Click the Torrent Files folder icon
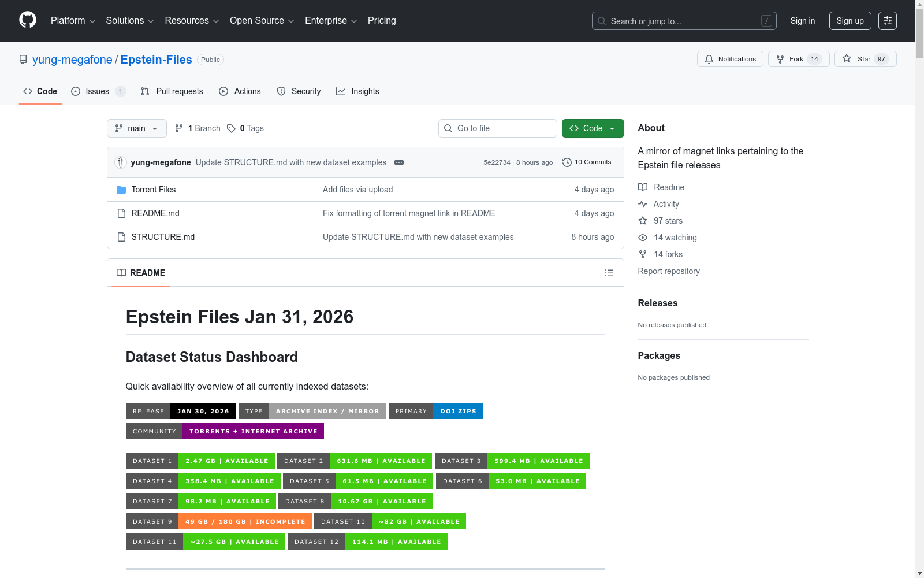The width and height of the screenshot is (924, 578). click(x=121, y=190)
